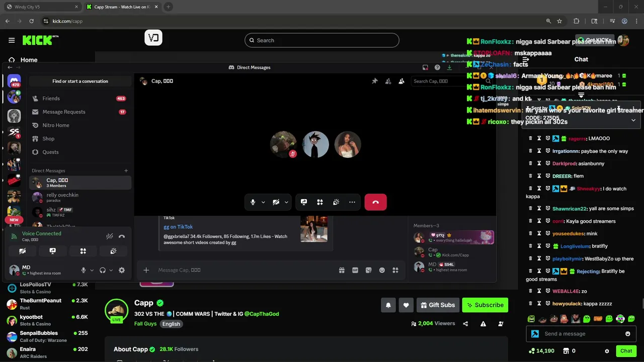
Task: Turn on camera in Voice Connected panel
Action: coord(23,251)
